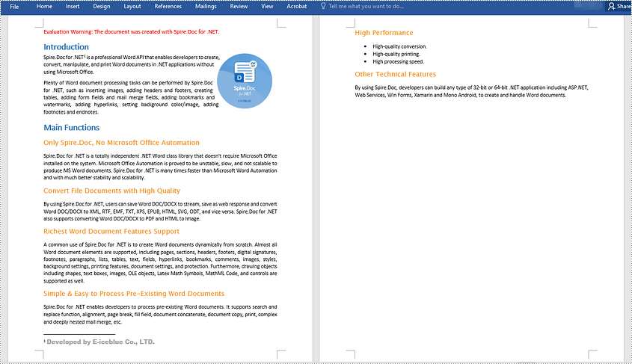
Task: Click the Introduction heading
Action: click(x=66, y=46)
